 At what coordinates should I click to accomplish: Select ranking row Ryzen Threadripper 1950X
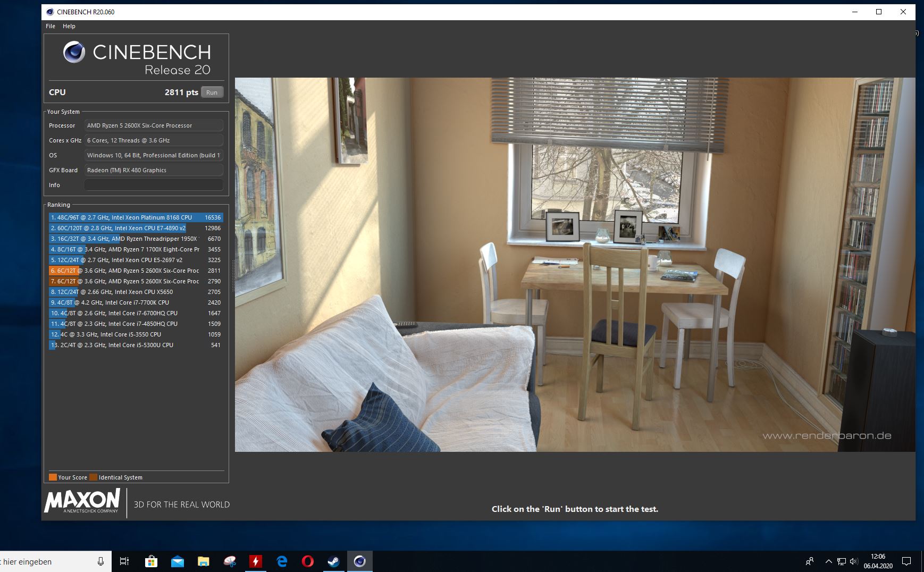pos(136,239)
